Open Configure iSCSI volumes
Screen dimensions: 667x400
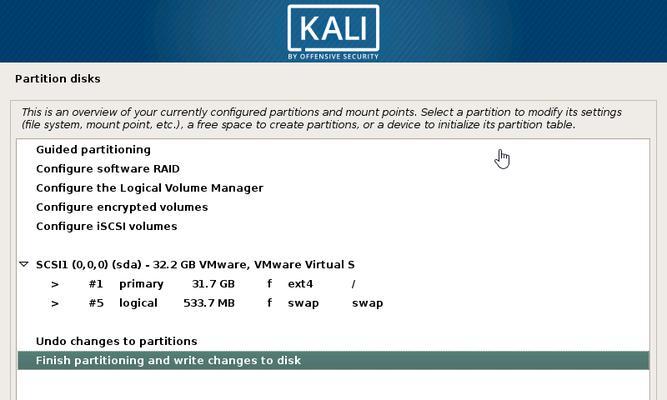click(106, 226)
